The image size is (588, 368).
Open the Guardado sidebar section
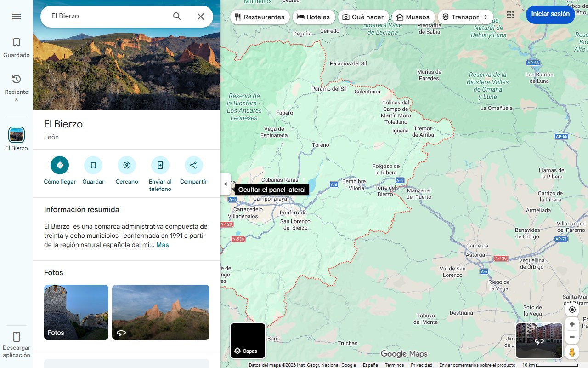point(17,46)
